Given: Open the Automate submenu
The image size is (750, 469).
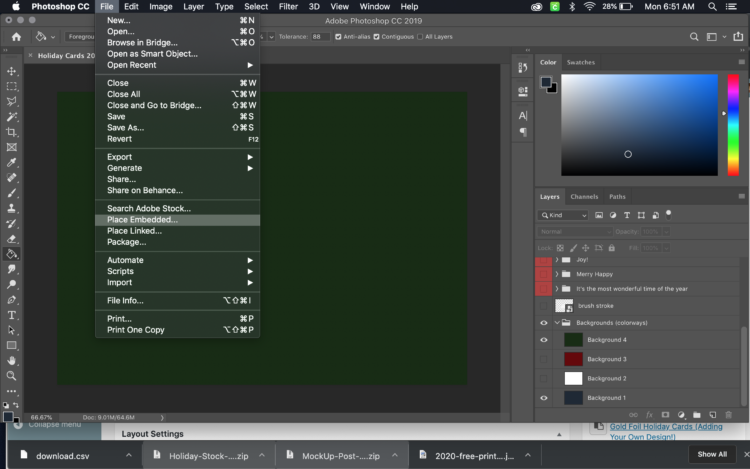Looking at the screenshot, I should (x=177, y=260).
